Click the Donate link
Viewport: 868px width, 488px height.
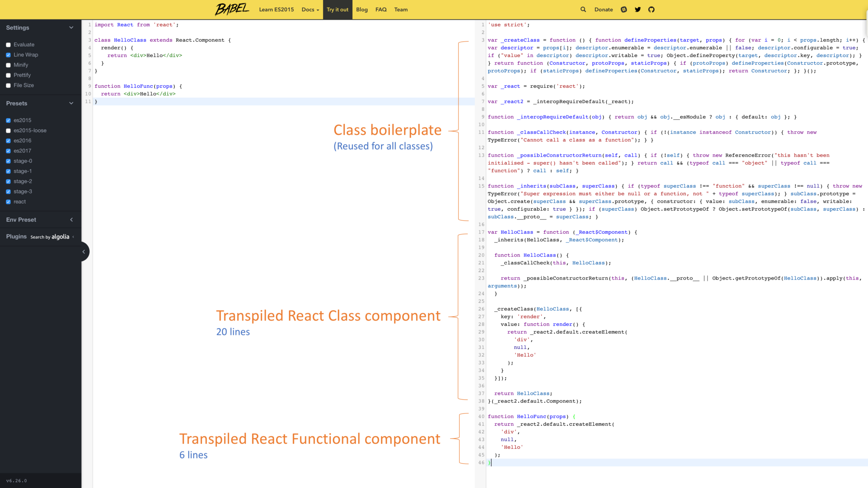604,9
